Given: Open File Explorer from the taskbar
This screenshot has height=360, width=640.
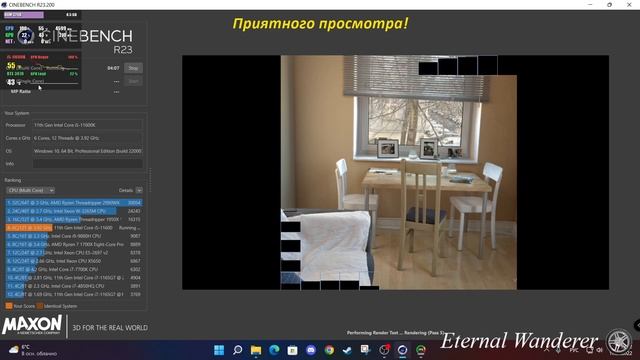Looking at the screenshot, I should tap(256, 350).
